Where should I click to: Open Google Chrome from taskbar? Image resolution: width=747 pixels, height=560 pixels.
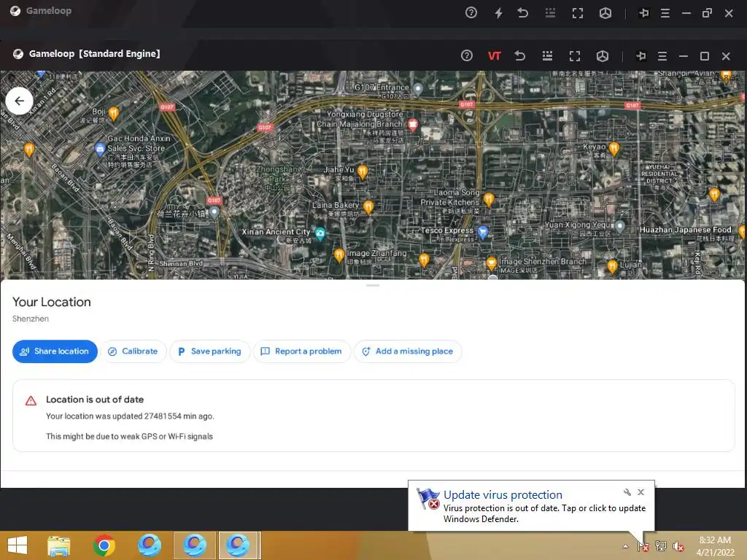pos(104,545)
